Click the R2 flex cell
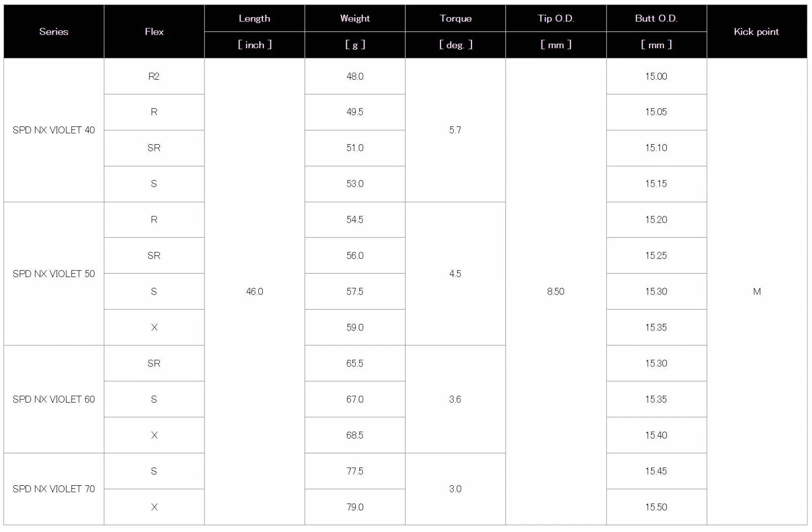812x532 pixels. pos(154,76)
